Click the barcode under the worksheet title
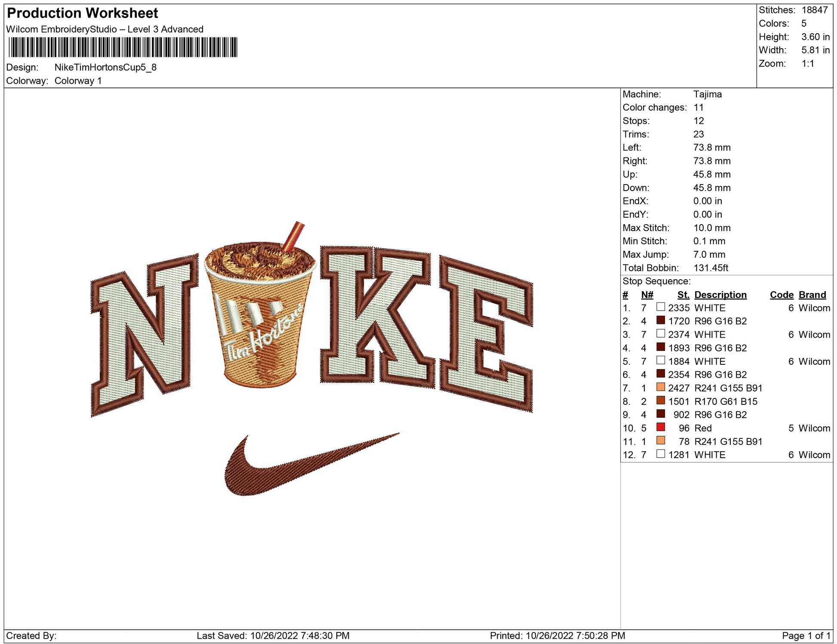 (x=123, y=47)
